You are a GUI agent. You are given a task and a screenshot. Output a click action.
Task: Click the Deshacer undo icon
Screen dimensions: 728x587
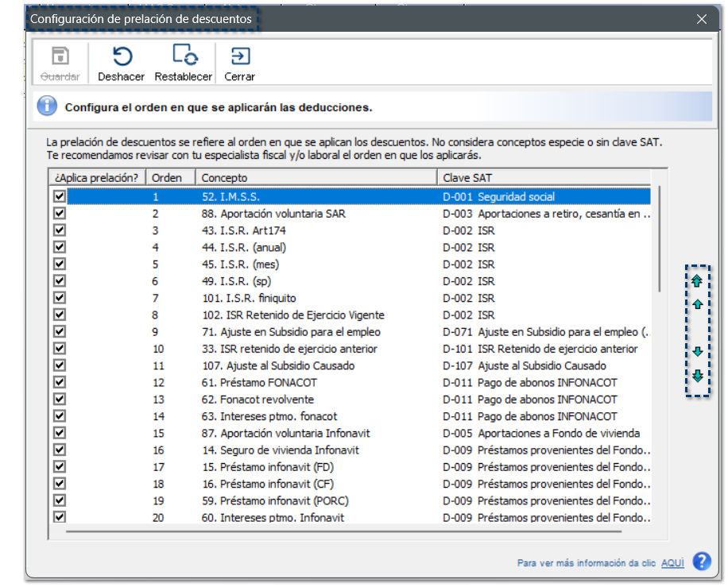(122, 56)
